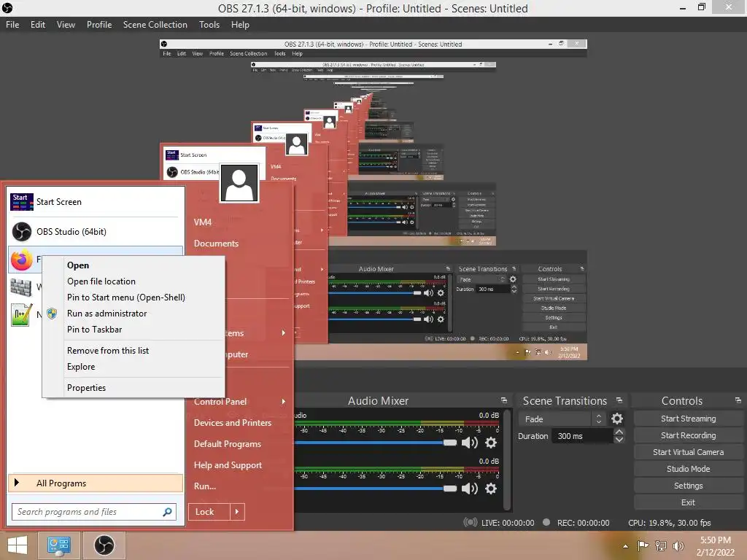Image resolution: width=747 pixels, height=560 pixels.
Task: Select Run as administrator
Action: point(133,314)
